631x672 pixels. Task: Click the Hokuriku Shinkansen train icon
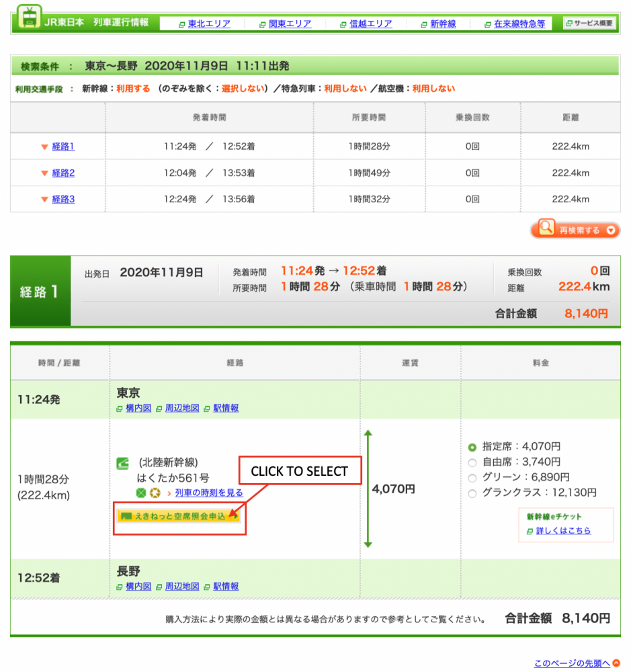click(x=123, y=463)
